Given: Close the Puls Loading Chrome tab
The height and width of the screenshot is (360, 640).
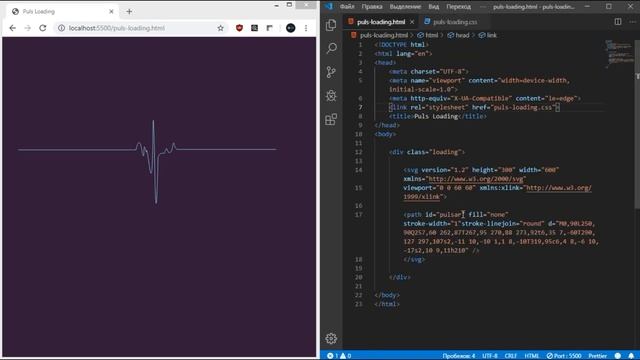Looking at the screenshot, I should click(111, 11).
